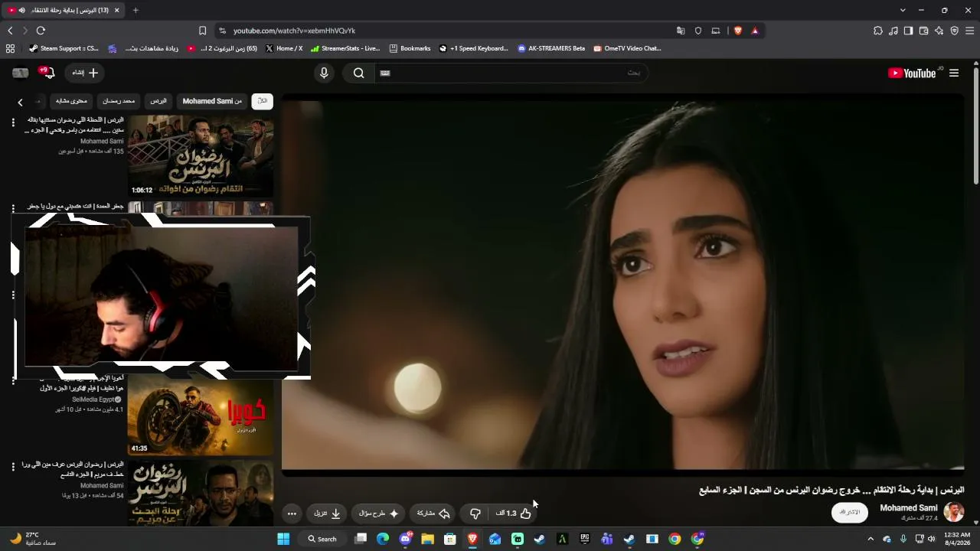Open the browser extensions puzzle icon

878,31
